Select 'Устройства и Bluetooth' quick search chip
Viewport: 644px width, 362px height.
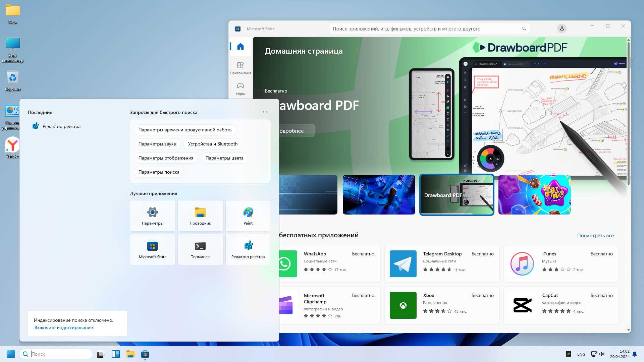tap(213, 144)
